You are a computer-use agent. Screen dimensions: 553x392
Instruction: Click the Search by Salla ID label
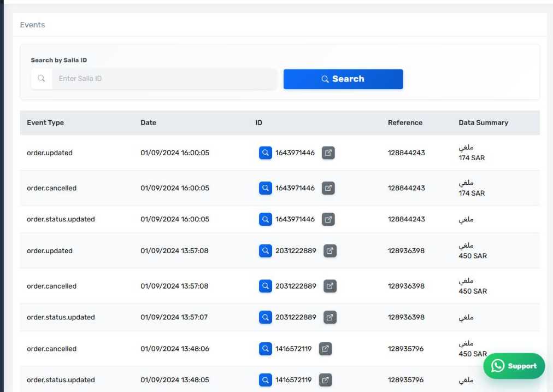click(58, 60)
